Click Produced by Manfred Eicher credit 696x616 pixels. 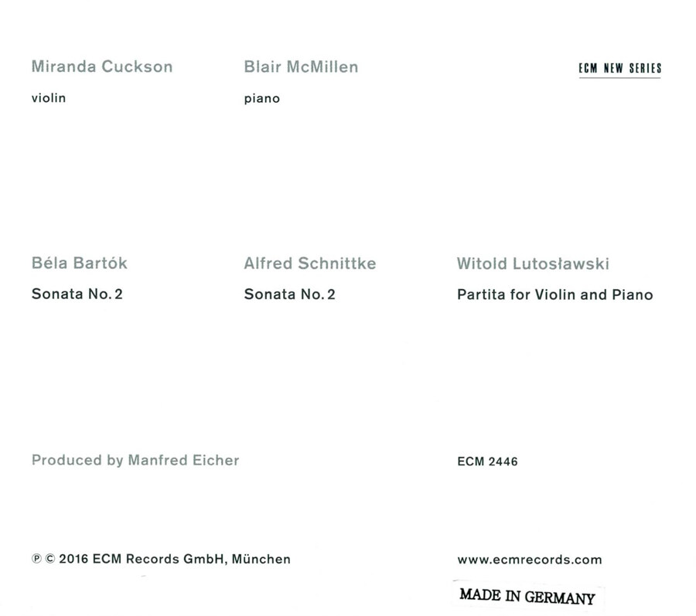(x=135, y=461)
